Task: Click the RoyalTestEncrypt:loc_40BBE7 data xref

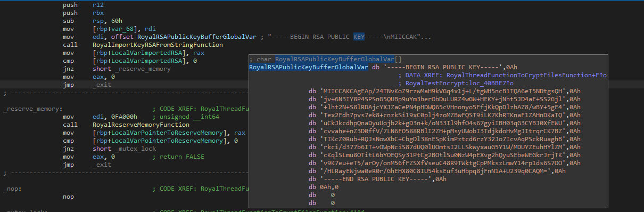Action: (x=456, y=83)
